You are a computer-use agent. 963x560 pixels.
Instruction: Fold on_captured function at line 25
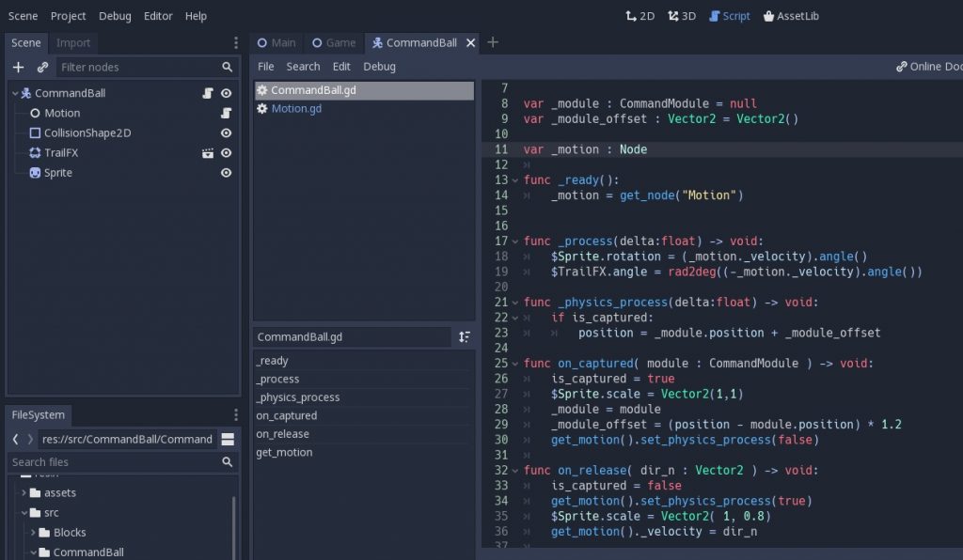click(514, 364)
